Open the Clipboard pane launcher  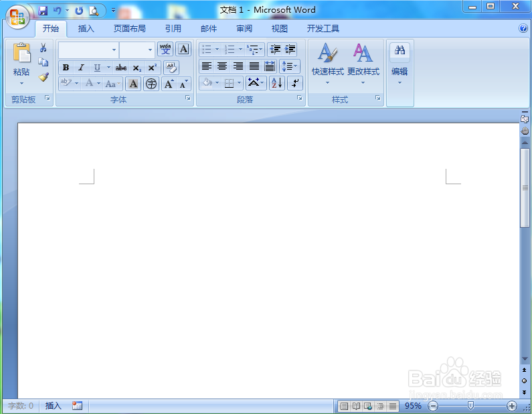point(48,98)
